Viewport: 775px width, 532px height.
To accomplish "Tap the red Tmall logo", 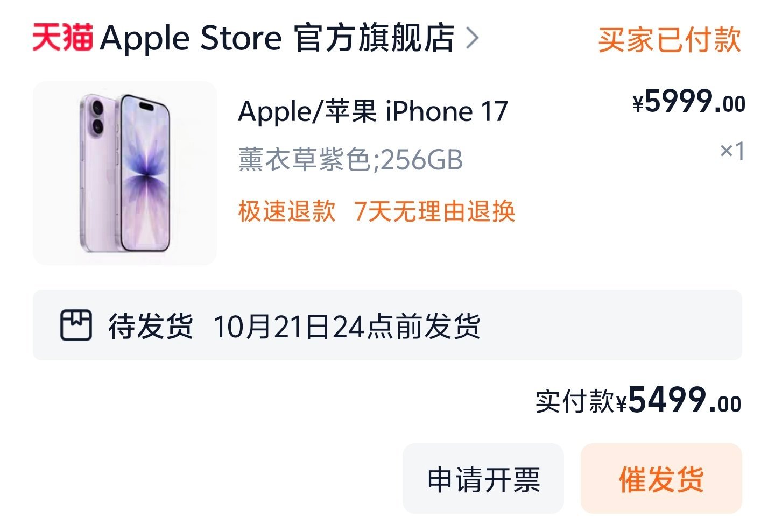I will pyautogui.click(x=62, y=38).
